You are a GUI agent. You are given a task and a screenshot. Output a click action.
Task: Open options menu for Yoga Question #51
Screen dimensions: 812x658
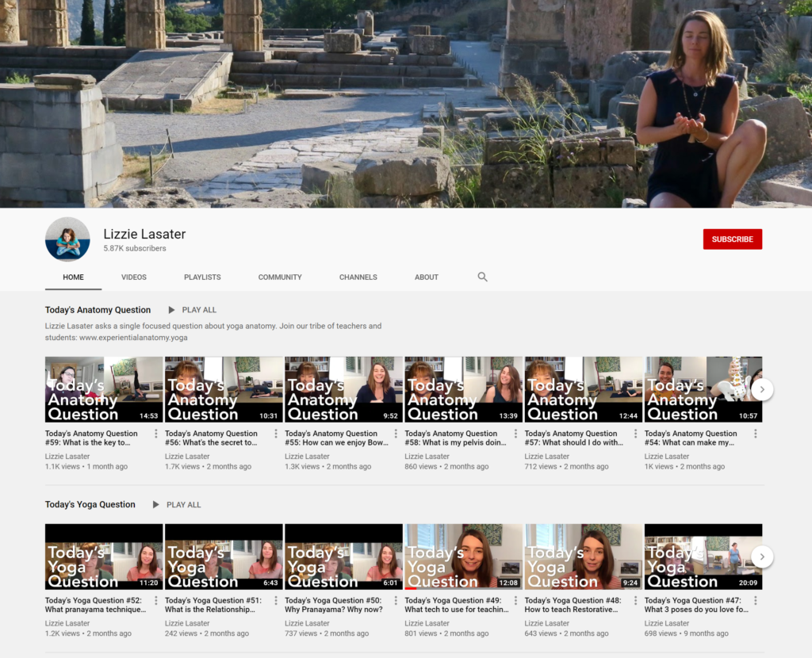point(275,601)
